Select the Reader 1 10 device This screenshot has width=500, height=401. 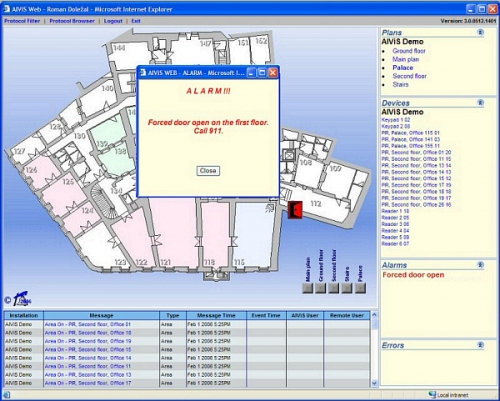click(x=395, y=211)
